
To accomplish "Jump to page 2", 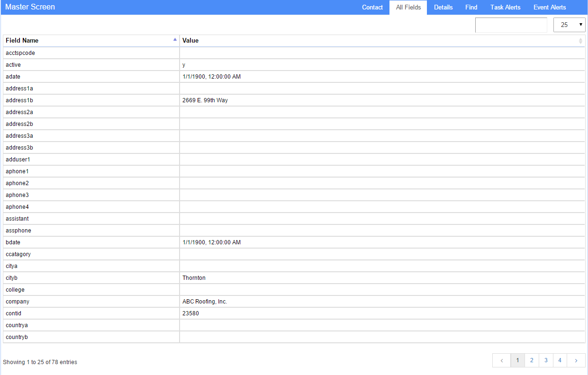I will click(532, 360).
